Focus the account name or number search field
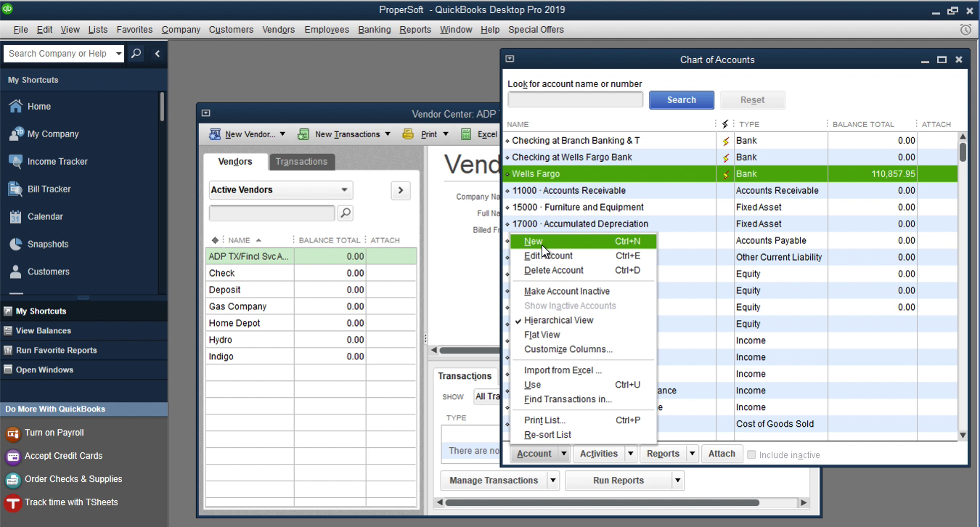The image size is (980, 527). pyautogui.click(x=576, y=100)
